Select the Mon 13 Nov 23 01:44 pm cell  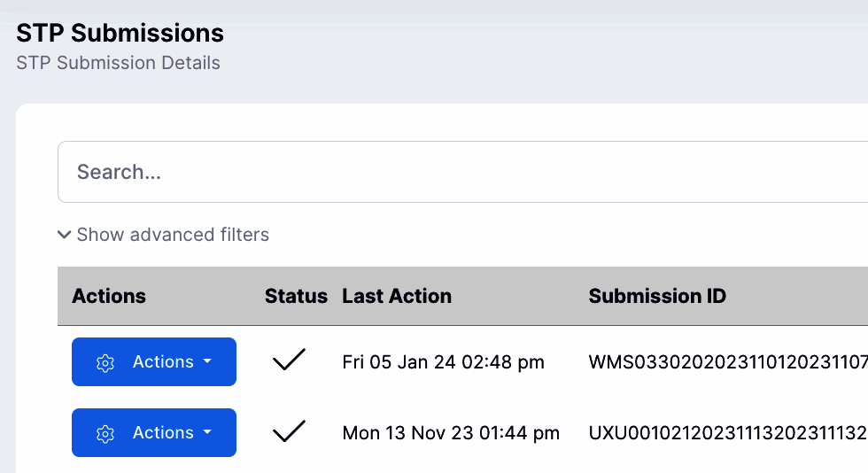(451, 432)
